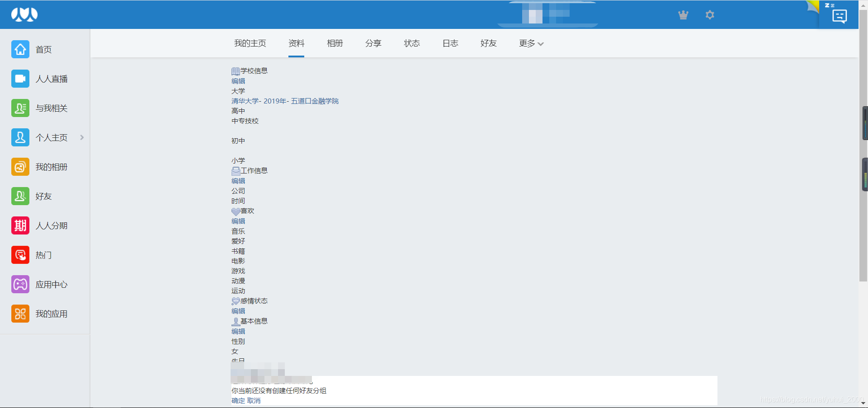Edit 学校信息 via 编辑 link
Screen dimensions: 868x408
tap(238, 81)
